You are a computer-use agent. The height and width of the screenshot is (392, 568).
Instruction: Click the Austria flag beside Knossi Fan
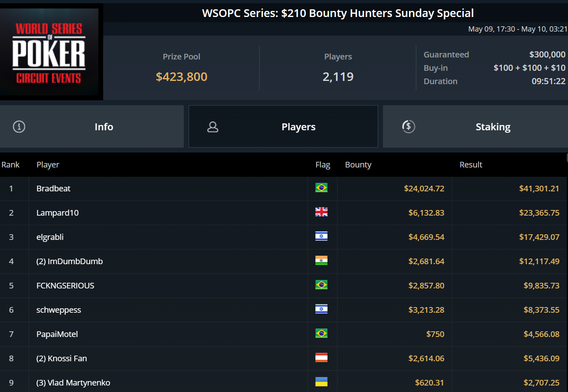coord(321,358)
